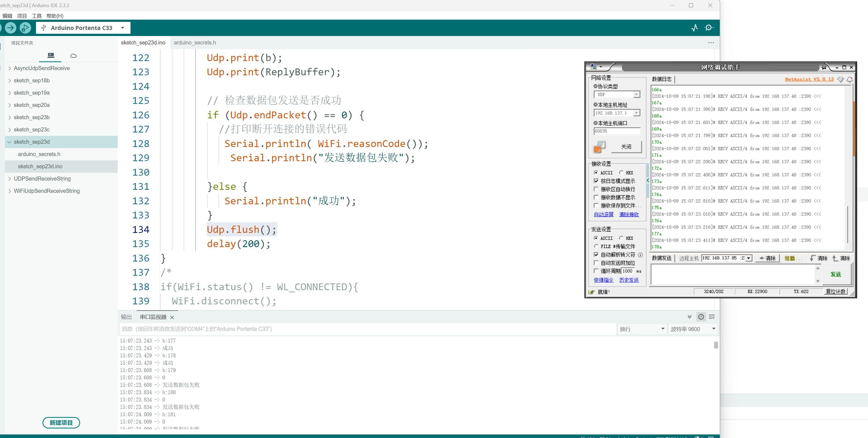This screenshot has width=868, height=438.
Task: Click 关闭 button in NetAssist
Action: point(626,147)
